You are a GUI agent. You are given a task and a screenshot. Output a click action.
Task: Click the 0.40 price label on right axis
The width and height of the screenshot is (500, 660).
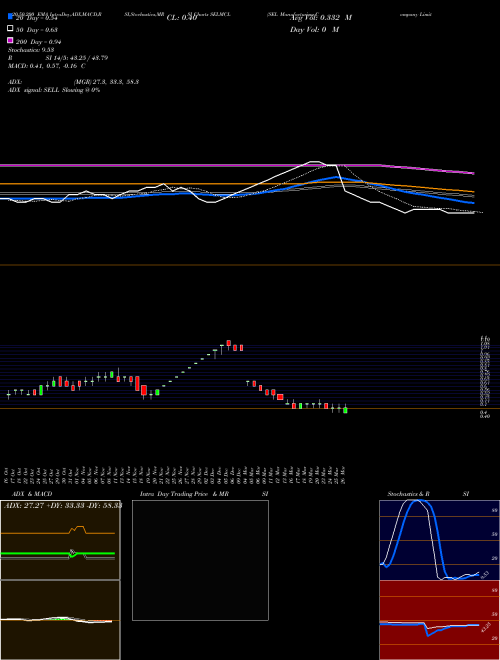(485, 416)
